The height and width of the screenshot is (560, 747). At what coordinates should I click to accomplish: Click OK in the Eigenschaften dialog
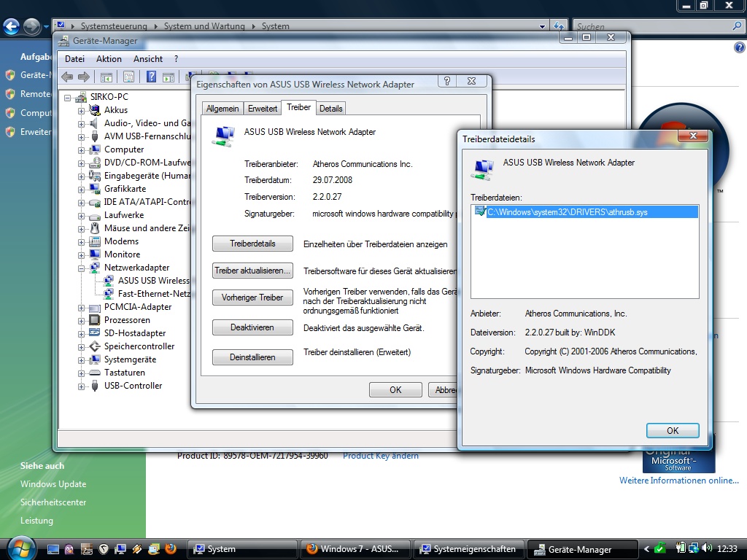[x=395, y=390]
